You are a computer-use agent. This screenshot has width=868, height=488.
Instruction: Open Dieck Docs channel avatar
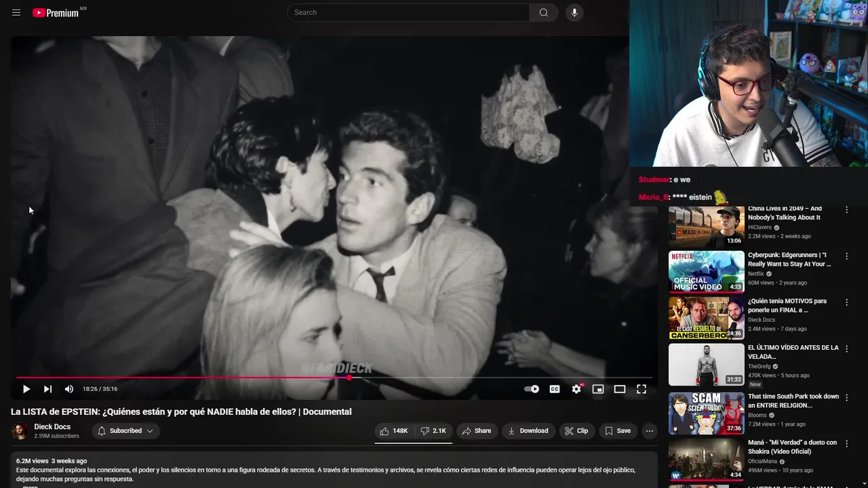[x=20, y=431]
